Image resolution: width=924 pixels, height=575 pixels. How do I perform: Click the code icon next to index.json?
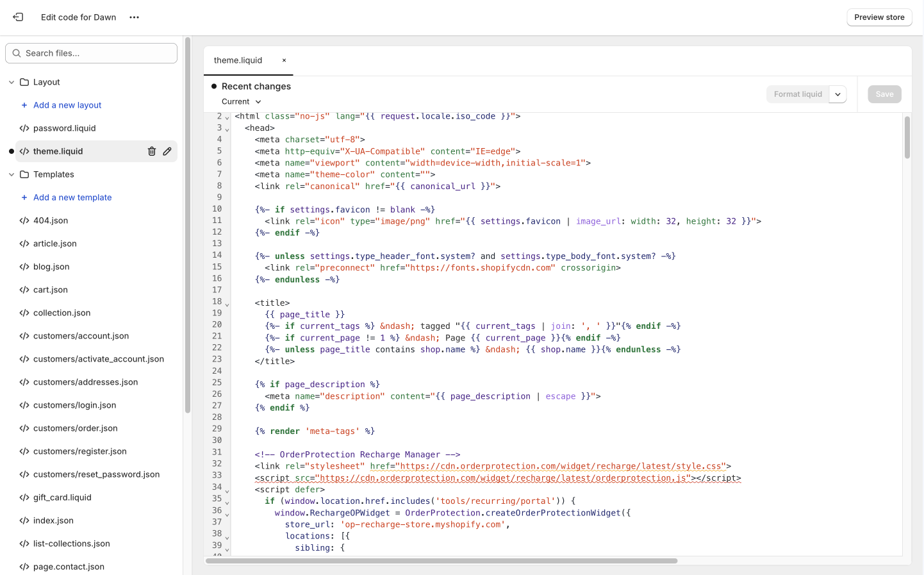coord(24,520)
